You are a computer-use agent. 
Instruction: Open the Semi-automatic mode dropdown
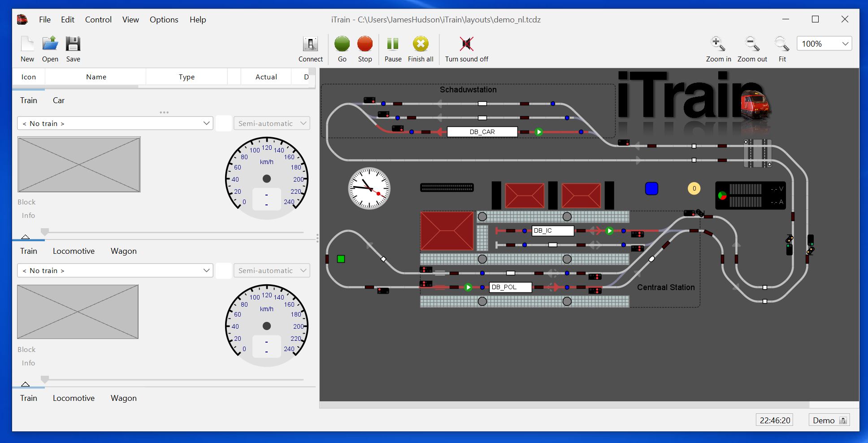coord(271,123)
